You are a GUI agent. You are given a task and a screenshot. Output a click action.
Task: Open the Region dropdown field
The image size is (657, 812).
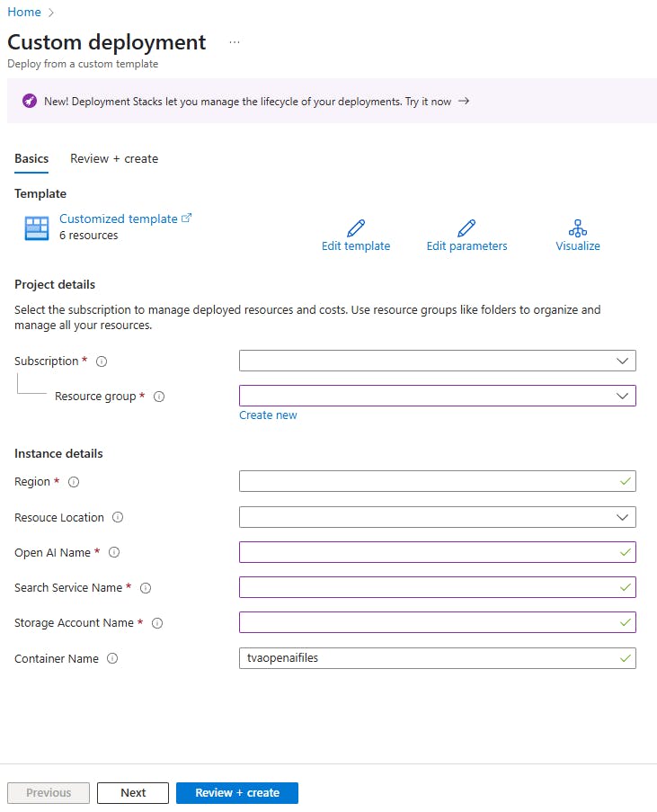(x=438, y=482)
